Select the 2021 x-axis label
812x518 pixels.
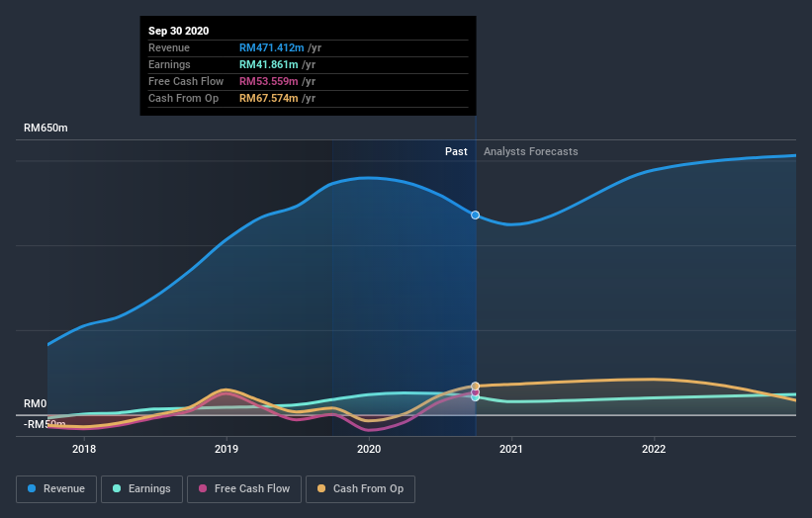[x=511, y=449]
